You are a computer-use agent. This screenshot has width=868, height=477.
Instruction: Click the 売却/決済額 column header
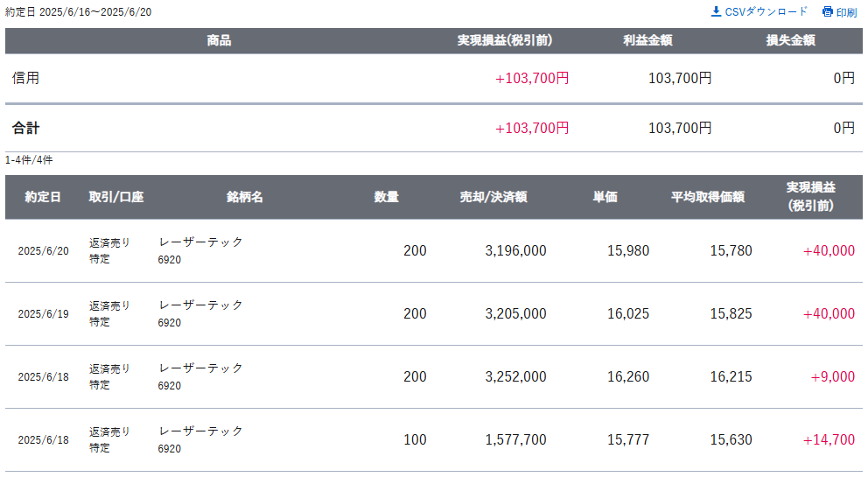coord(493,197)
